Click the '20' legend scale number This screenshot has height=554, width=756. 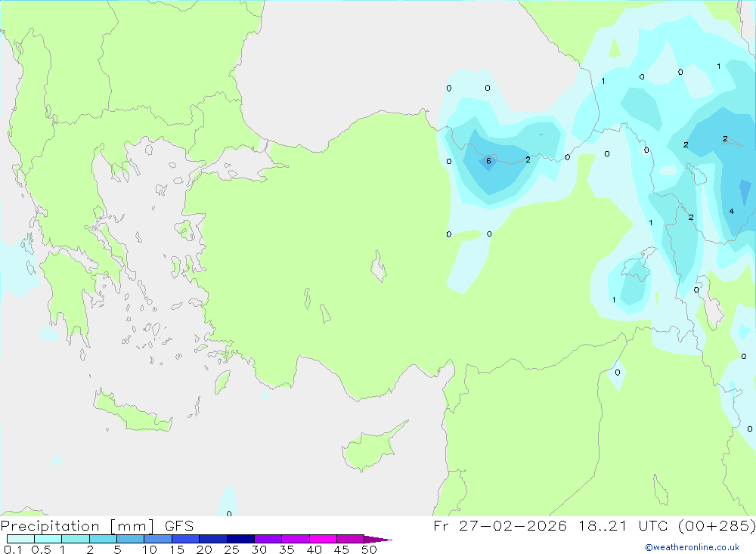[204, 549]
